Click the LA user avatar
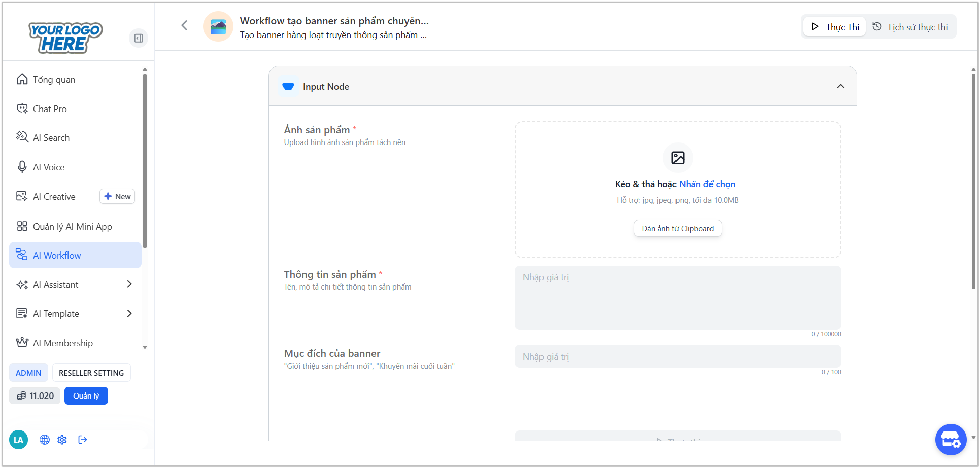This screenshot has width=980, height=468. pos(18,440)
